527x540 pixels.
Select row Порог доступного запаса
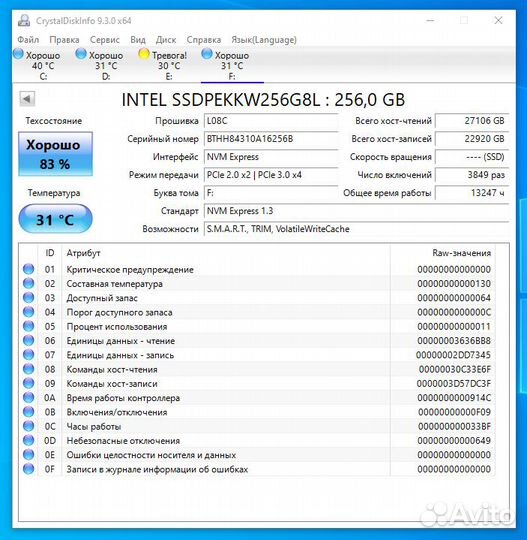[257, 312]
